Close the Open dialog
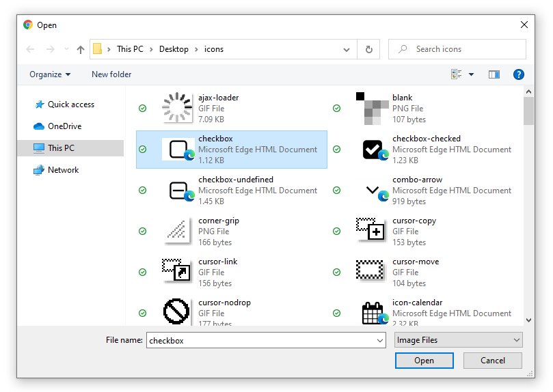 point(524,25)
